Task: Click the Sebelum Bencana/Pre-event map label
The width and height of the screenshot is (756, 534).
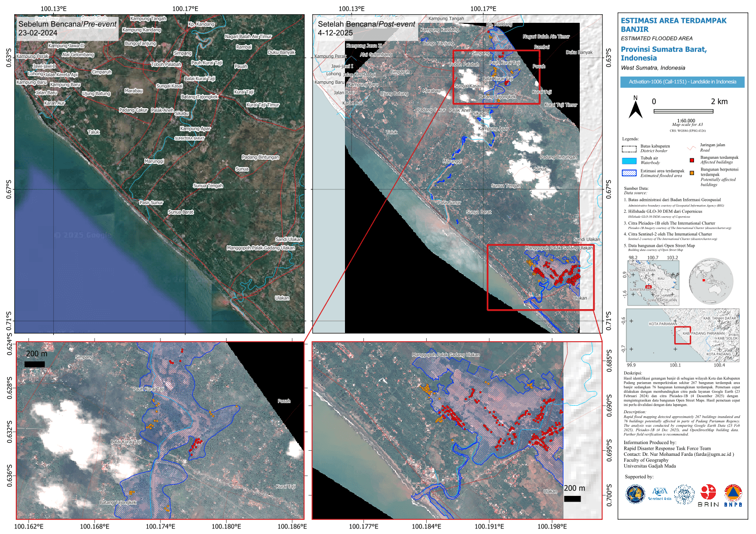Action: coord(67,28)
